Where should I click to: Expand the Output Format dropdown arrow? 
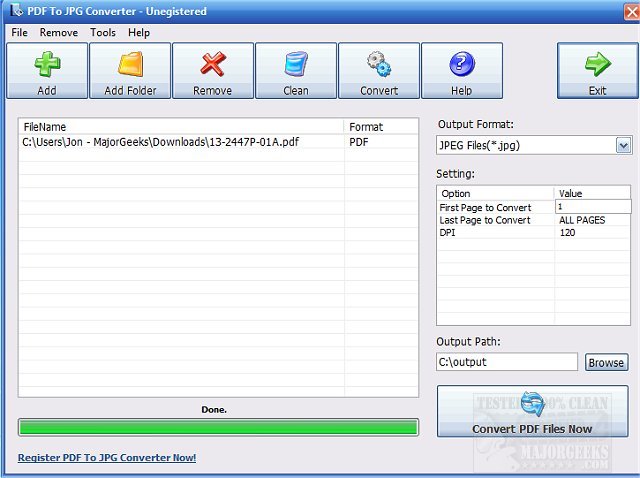tap(623, 145)
